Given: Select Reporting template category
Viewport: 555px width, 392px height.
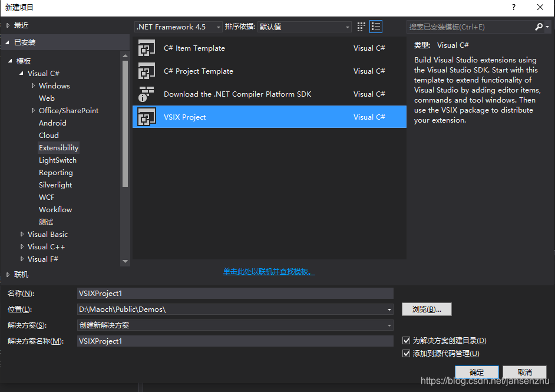Looking at the screenshot, I should pos(56,173).
